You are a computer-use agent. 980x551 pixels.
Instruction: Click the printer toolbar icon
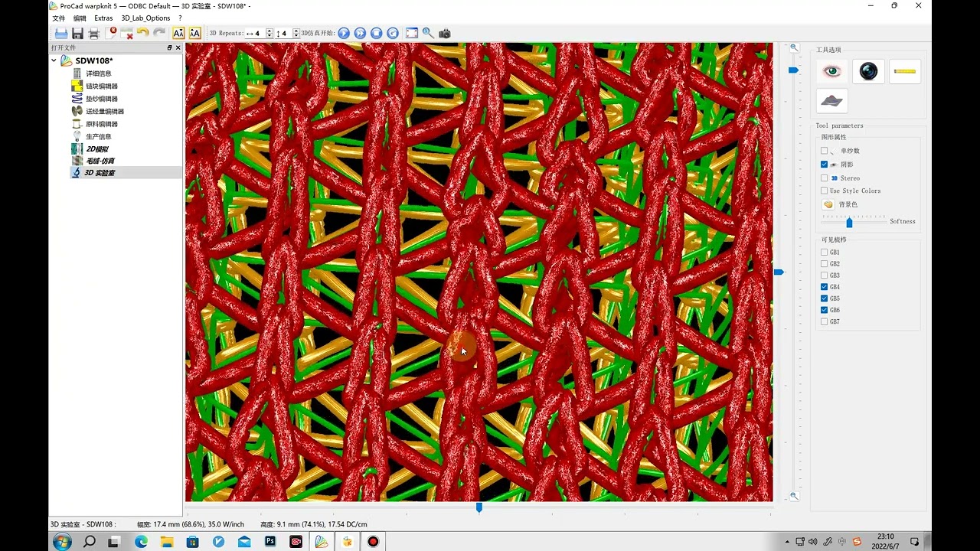(x=93, y=33)
